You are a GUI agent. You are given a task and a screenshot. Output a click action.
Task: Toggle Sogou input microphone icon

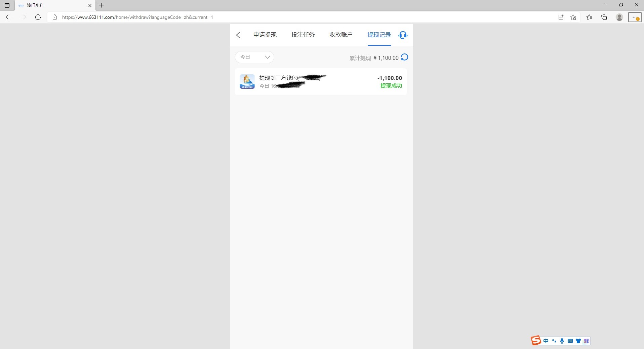[x=562, y=341]
